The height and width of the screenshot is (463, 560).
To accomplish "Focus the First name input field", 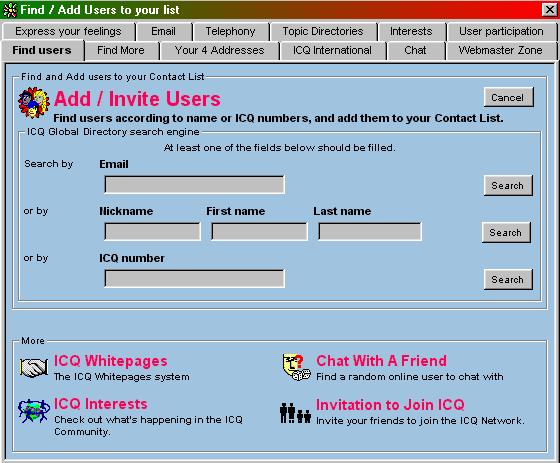I will coord(259,232).
